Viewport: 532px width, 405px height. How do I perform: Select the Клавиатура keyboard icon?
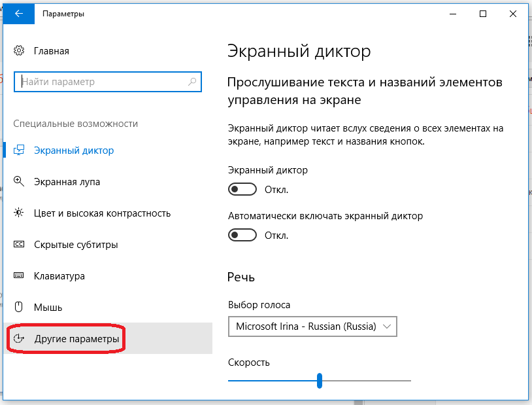pos(19,275)
